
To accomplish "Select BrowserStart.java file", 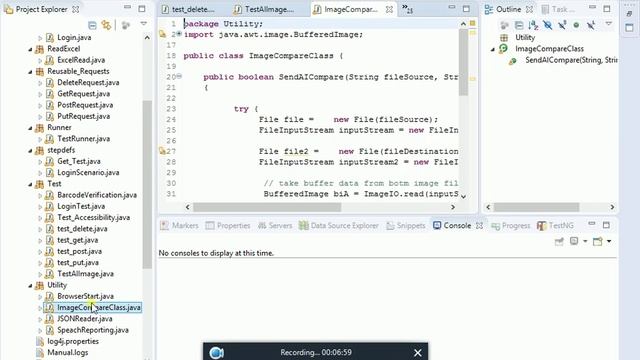I will point(85,296).
